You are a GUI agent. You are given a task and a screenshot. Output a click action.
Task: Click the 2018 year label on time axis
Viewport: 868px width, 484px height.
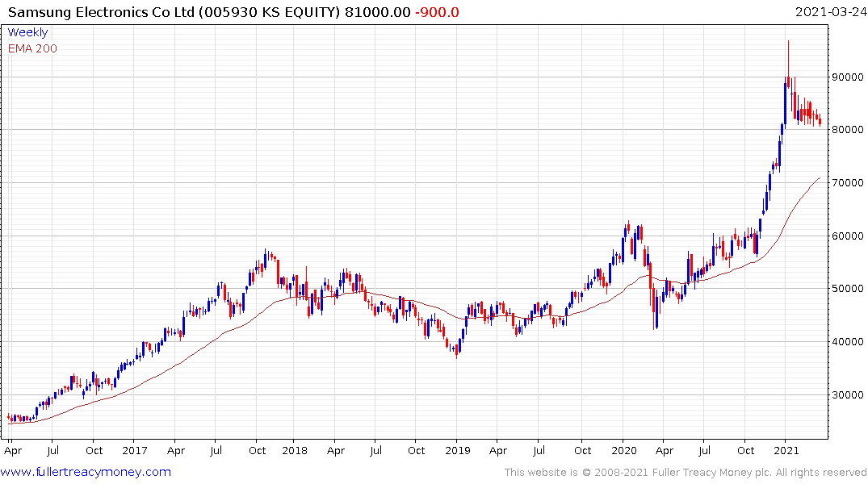pos(295,450)
